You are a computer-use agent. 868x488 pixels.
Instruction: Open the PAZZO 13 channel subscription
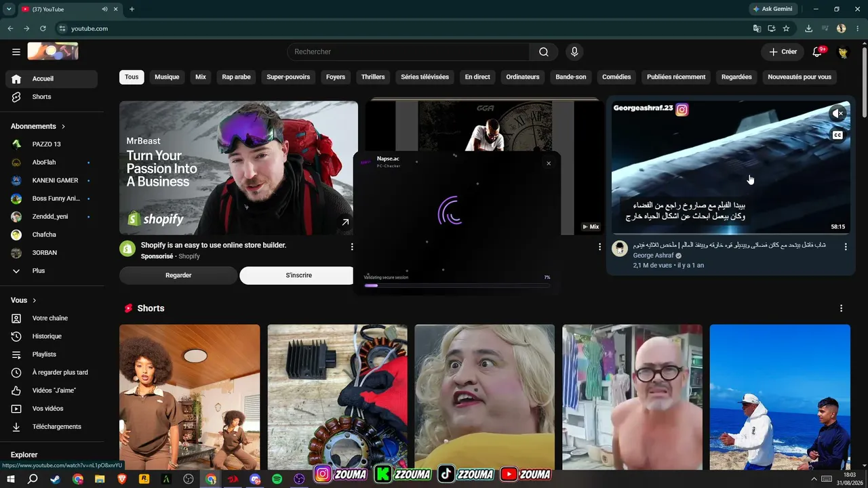[52, 144]
